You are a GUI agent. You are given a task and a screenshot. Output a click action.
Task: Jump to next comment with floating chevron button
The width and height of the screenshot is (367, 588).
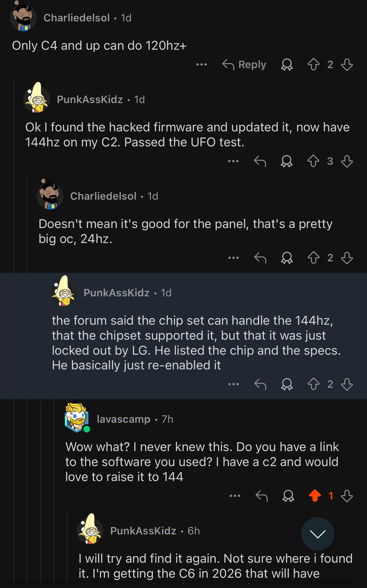(x=318, y=534)
